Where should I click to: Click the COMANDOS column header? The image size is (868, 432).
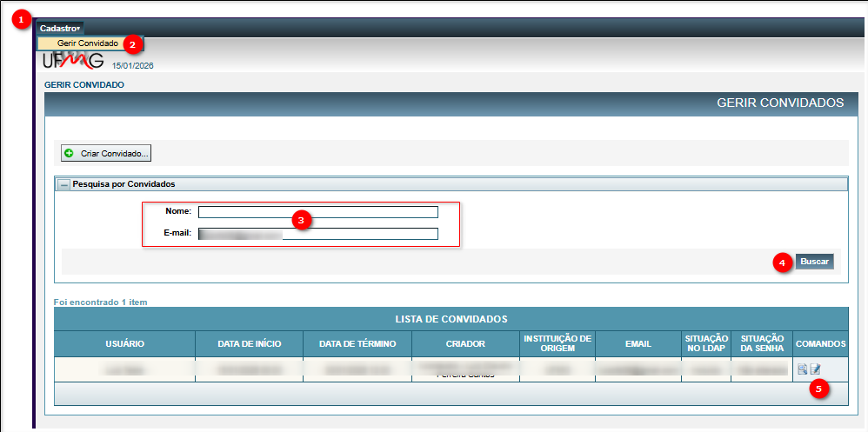coord(820,344)
